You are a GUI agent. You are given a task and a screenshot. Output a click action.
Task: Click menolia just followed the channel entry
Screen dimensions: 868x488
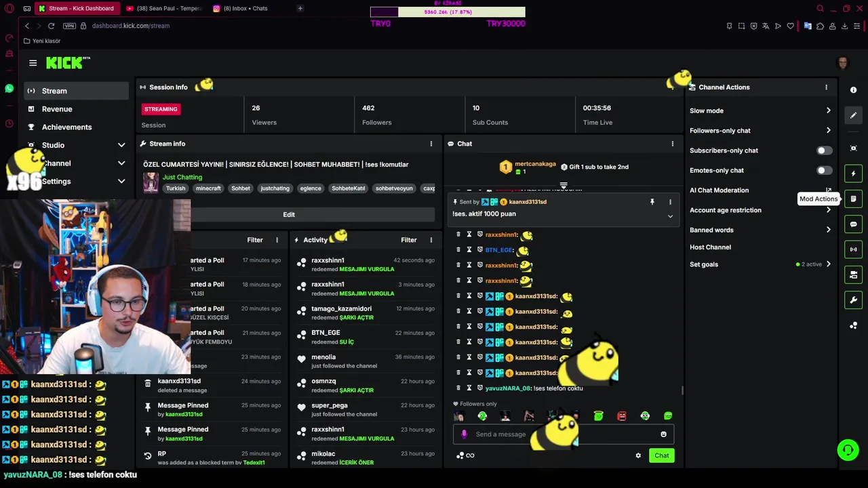[366, 361]
